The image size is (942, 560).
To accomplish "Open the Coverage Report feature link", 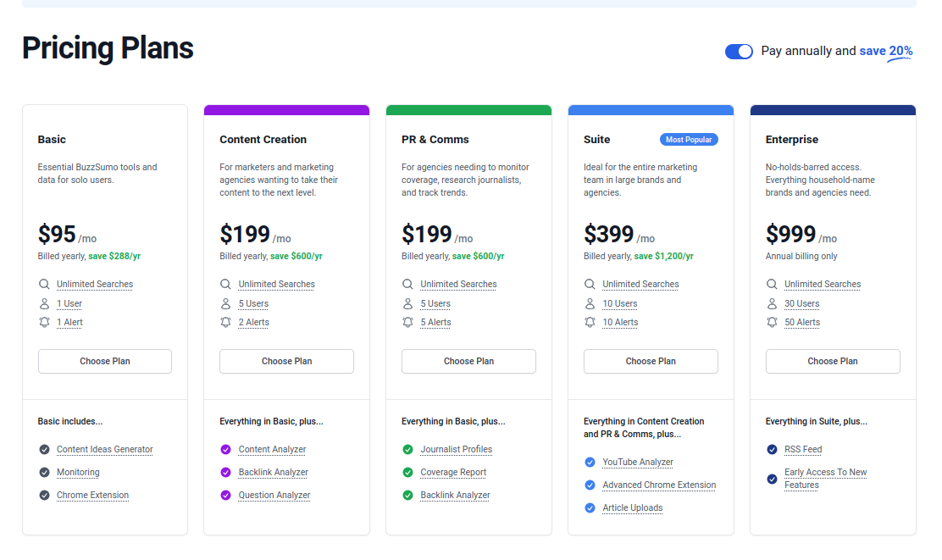I will (453, 472).
